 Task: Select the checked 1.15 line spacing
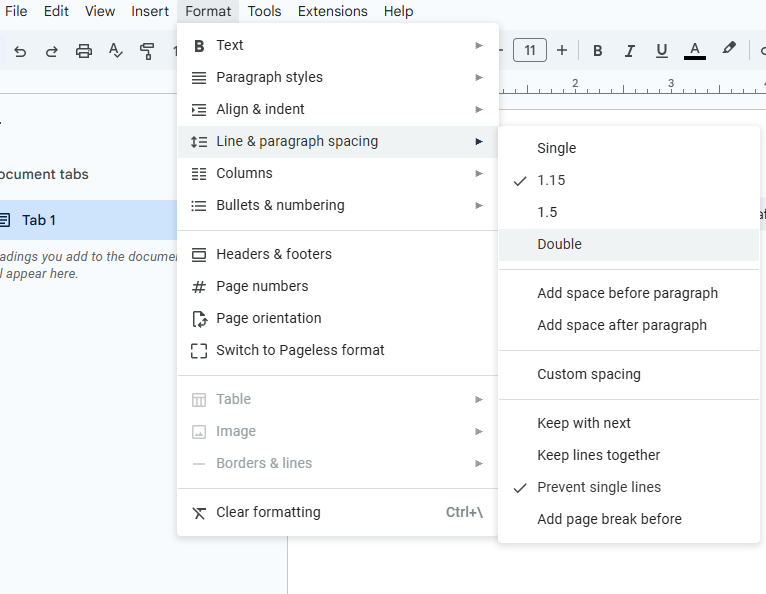coord(551,180)
